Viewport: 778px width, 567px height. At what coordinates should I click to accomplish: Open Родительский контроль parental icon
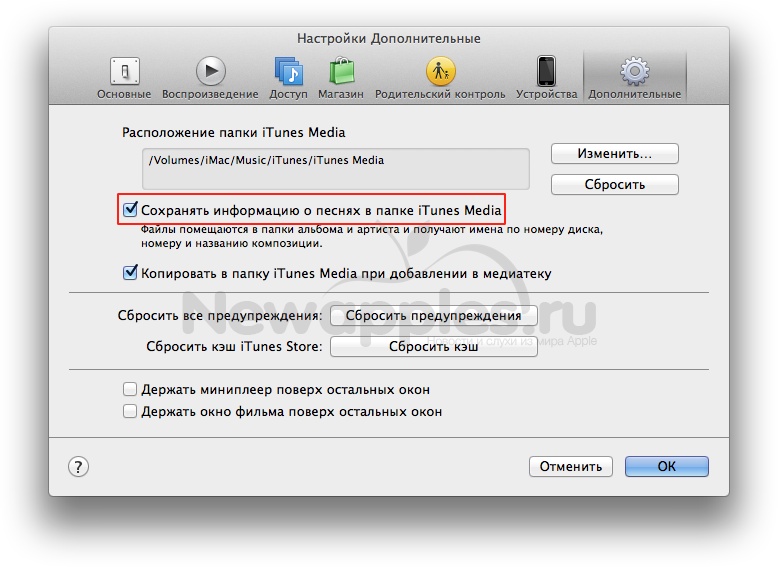click(440, 73)
